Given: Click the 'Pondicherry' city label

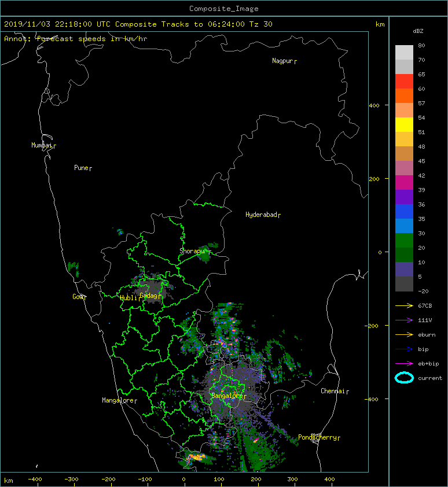Looking at the screenshot, I should click(317, 437).
